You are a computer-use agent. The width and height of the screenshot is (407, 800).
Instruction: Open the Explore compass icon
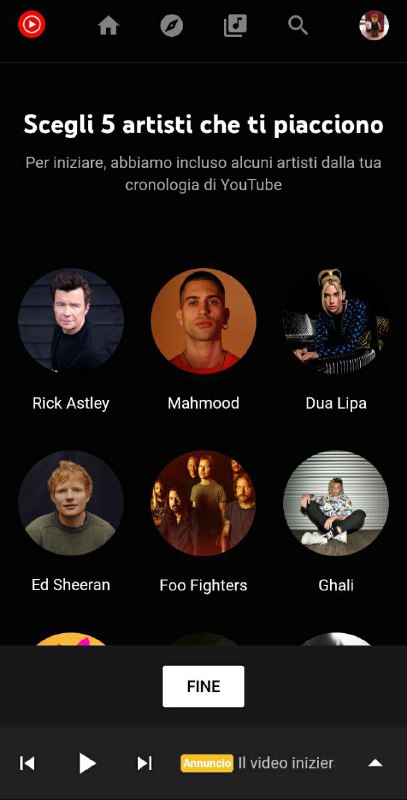171,25
